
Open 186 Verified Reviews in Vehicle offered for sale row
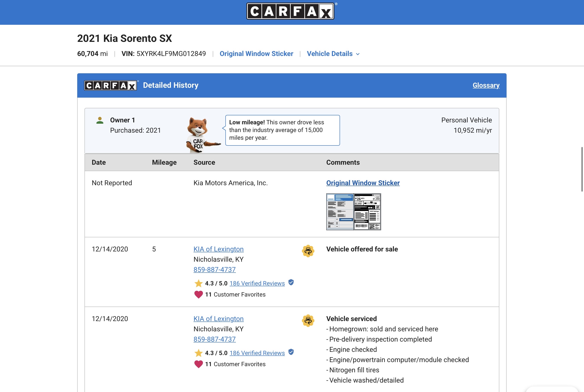(257, 283)
